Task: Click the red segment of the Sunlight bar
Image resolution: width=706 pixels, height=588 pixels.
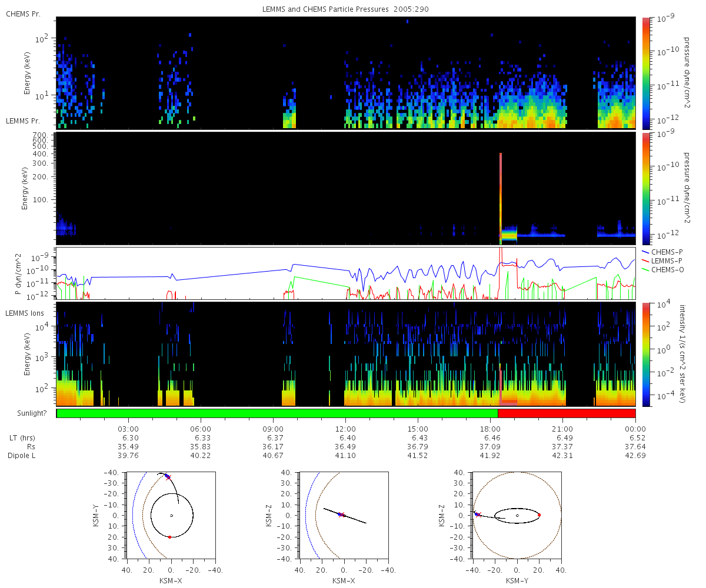Action: coord(567,413)
